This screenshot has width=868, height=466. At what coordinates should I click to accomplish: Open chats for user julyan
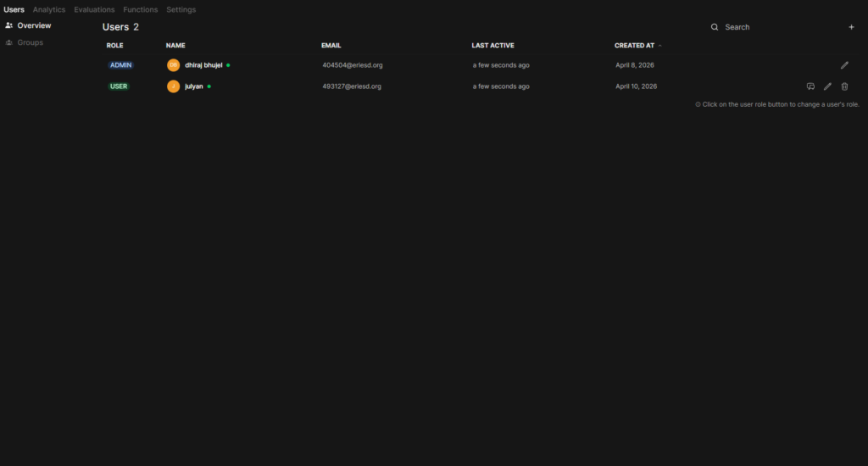pyautogui.click(x=810, y=86)
